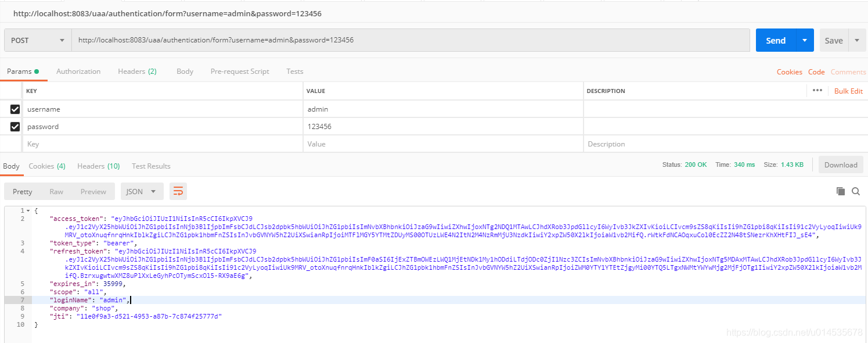This screenshot has width=868, height=343.
Task: Open the Save options arrow
Action: 858,40
